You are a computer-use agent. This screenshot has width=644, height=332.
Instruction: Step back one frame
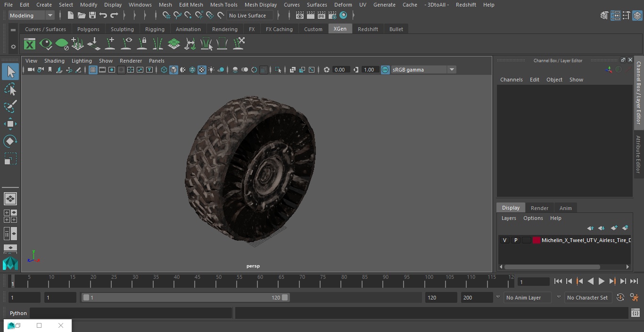click(x=569, y=281)
